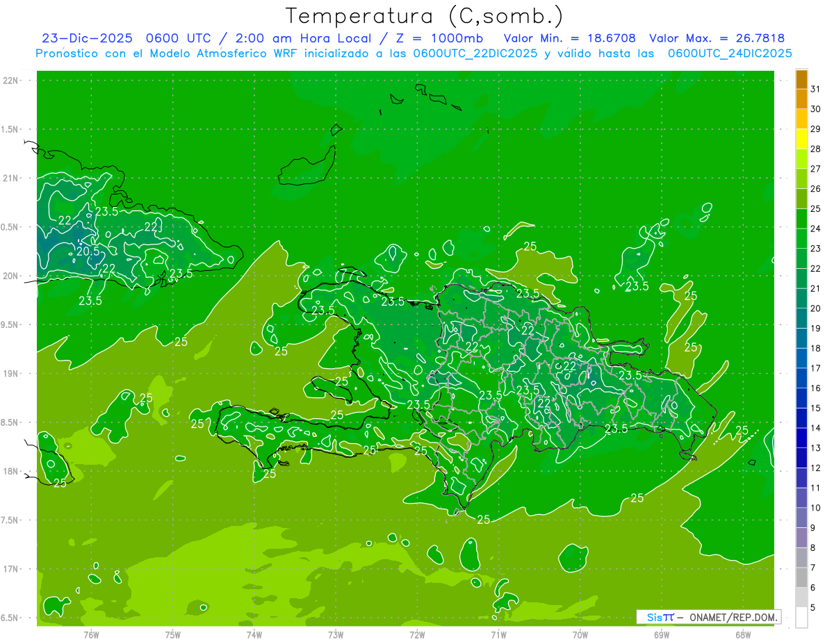Image resolution: width=834 pixels, height=644 pixels.
Task: Click the "Valor Min. = 18.6708" value
Action: coord(569,38)
